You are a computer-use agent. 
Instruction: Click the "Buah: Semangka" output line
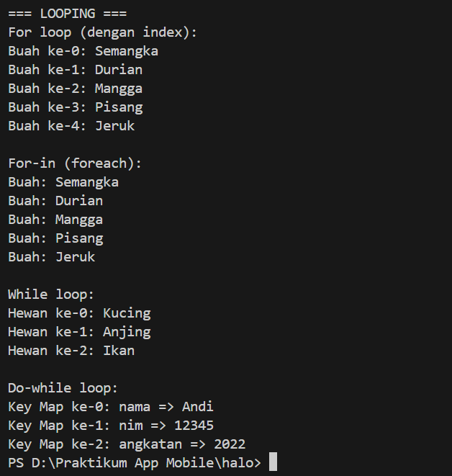click(x=63, y=181)
